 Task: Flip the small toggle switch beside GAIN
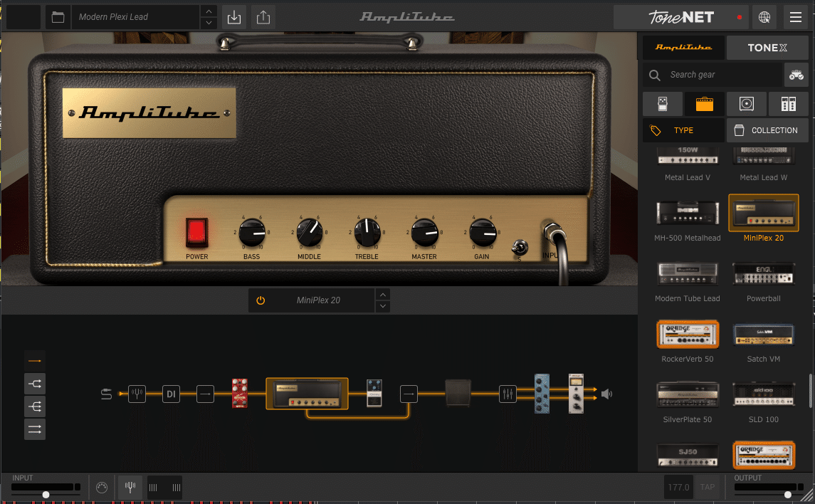pyautogui.click(x=519, y=248)
